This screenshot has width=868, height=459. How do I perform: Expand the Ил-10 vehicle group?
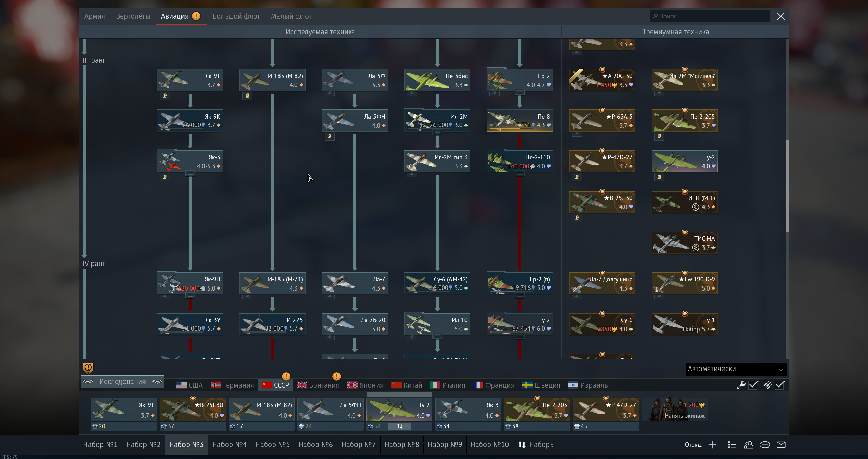tap(437, 336)
